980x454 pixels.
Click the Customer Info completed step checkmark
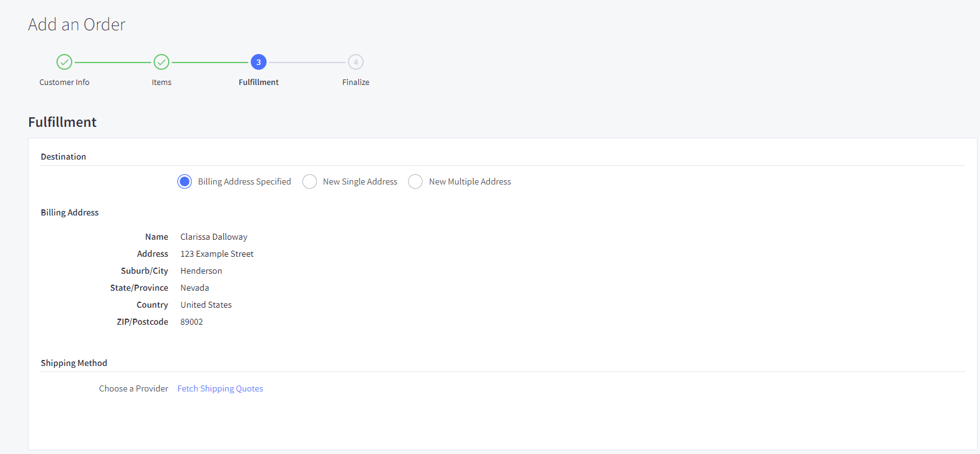click(x=64, y=62)
